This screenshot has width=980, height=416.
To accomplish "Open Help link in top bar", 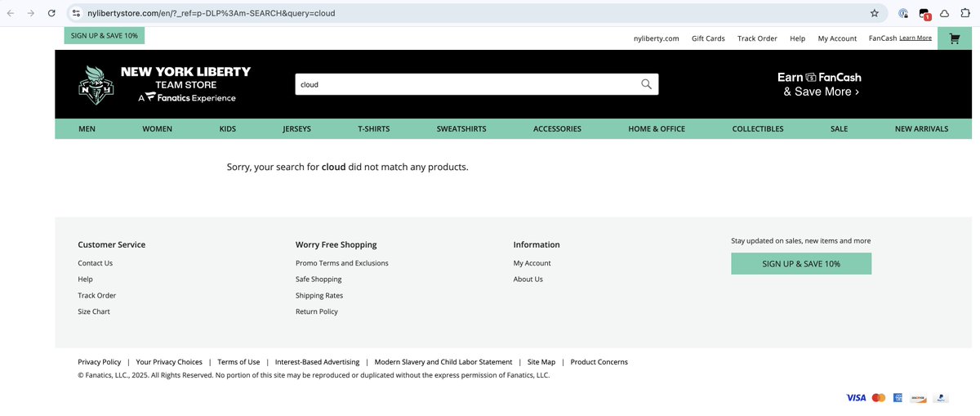I will tap(798, 38).
